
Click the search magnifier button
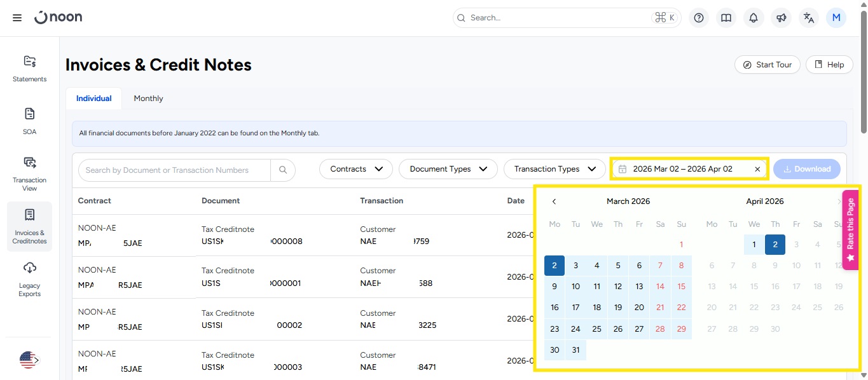(x=283, y=170)
